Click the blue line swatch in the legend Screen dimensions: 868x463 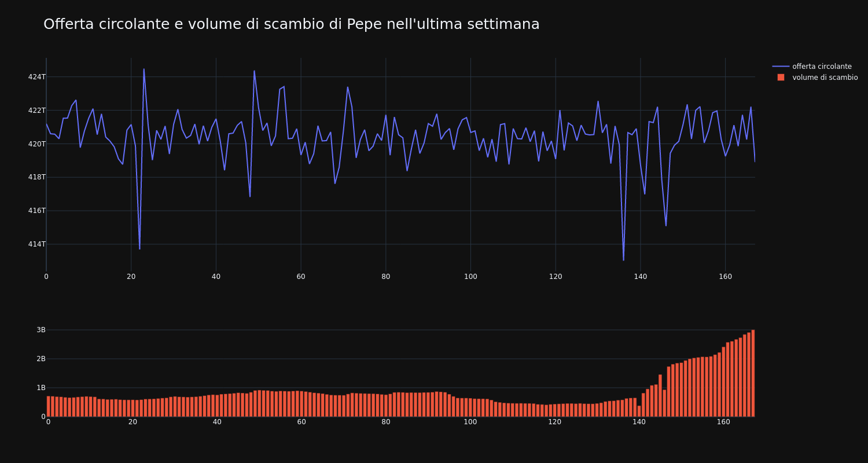781,67
